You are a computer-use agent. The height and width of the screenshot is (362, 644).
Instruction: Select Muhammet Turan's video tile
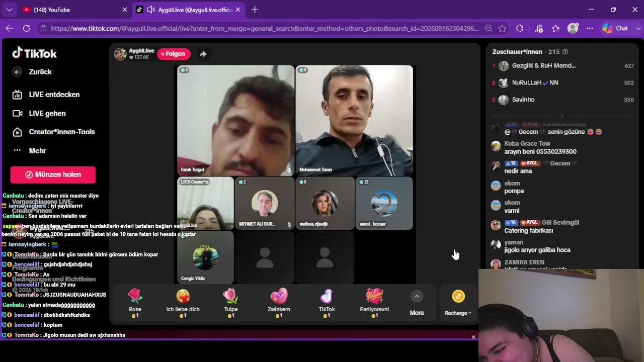(354, 120)
